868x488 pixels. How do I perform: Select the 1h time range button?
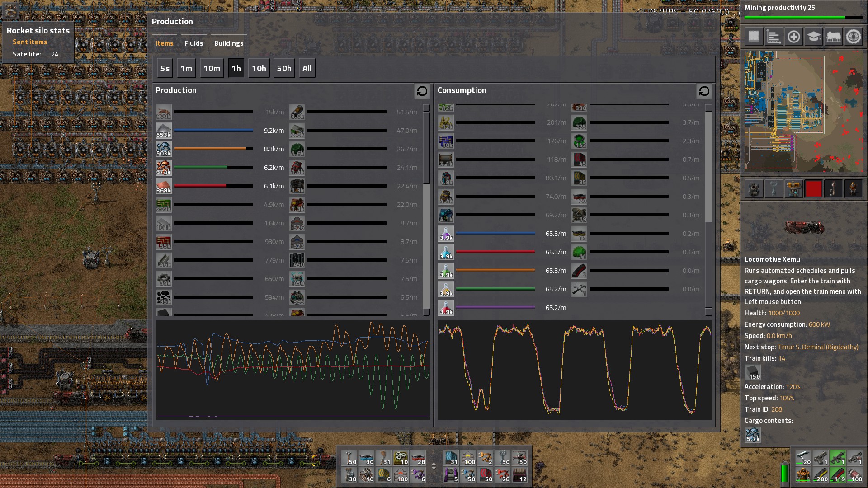[236, 69]
